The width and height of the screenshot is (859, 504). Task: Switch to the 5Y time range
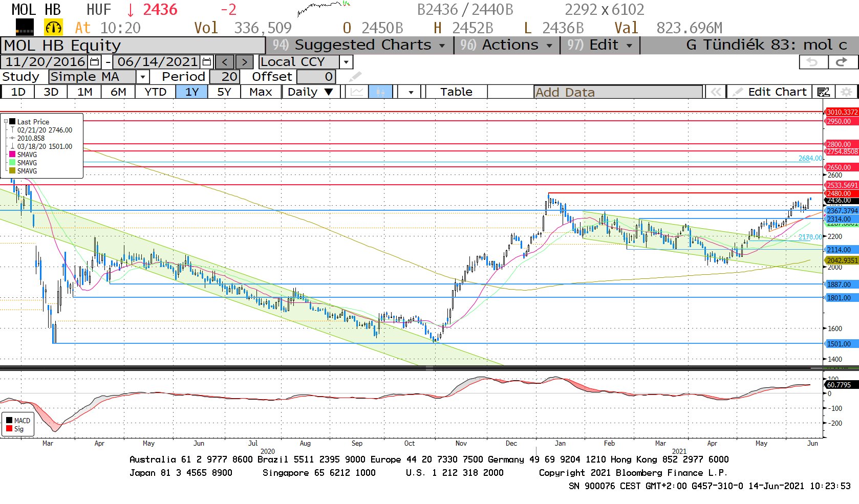pos(224,92)
